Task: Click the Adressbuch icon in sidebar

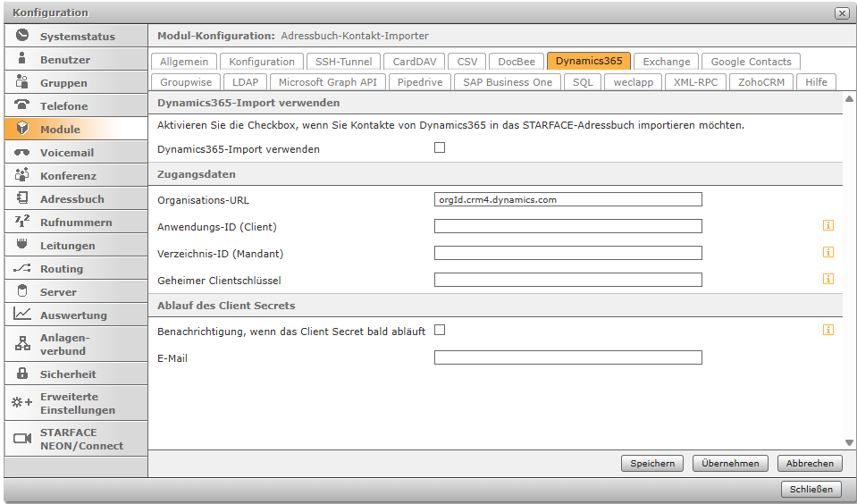Action: tap(22, 199)
